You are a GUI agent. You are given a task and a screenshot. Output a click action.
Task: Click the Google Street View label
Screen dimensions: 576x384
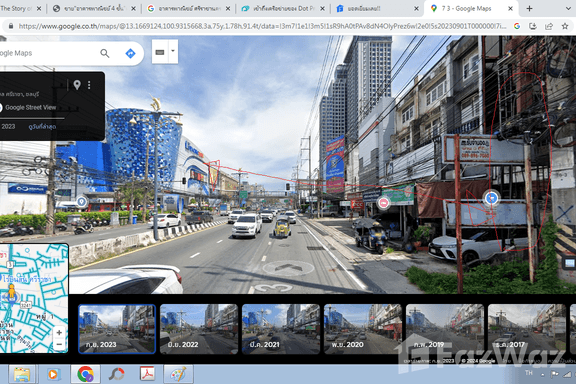pyautogui.click(x=30, y=108)
